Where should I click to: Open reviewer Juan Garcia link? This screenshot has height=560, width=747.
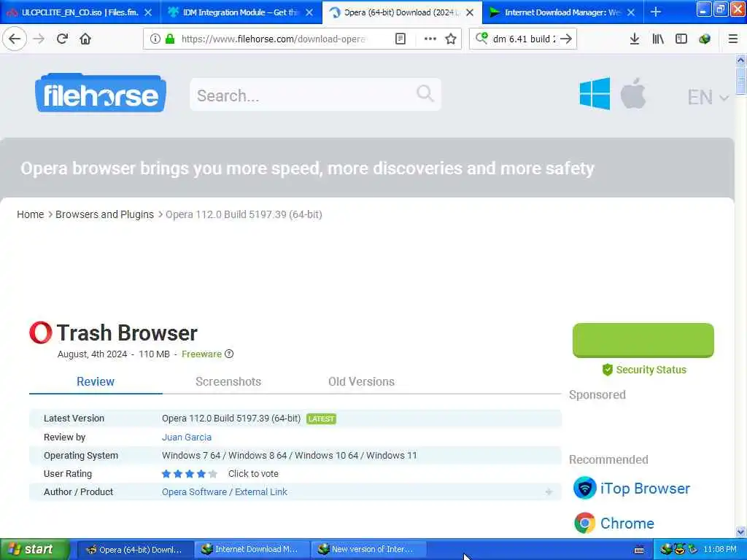186,437
